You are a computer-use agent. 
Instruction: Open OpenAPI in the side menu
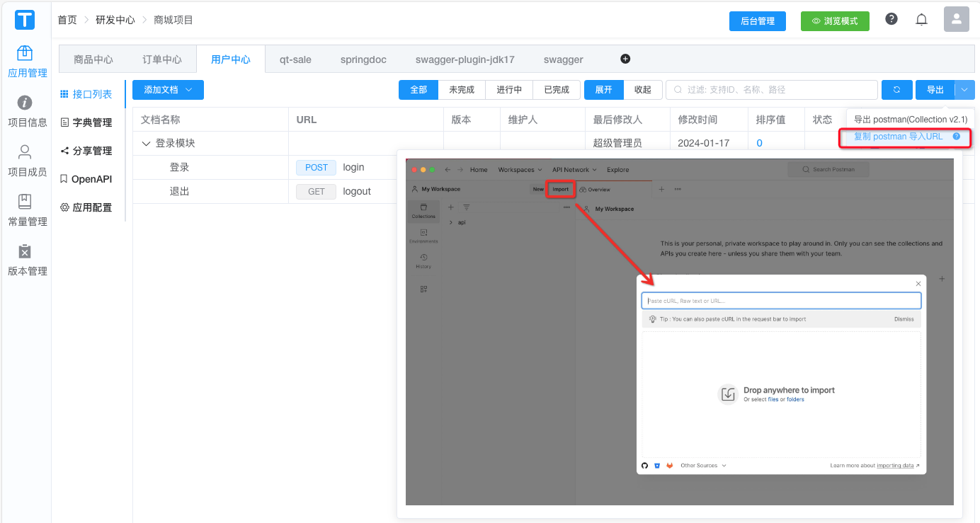(86, 179)
